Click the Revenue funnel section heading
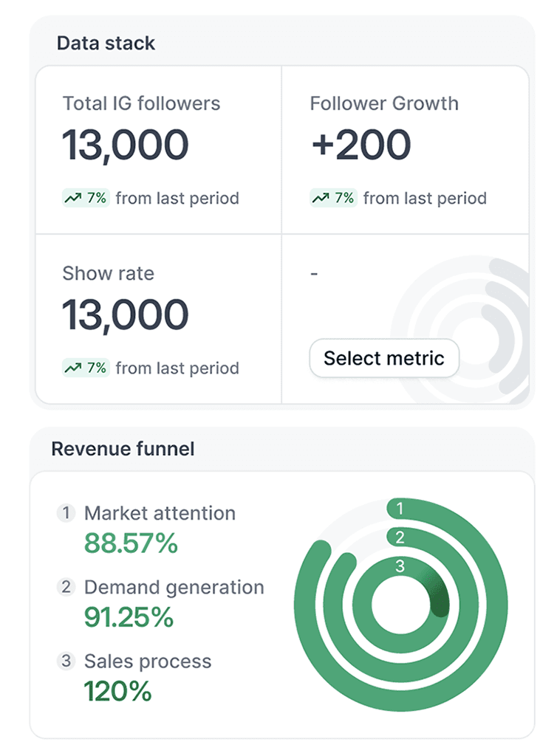 [x=123, y=449]
